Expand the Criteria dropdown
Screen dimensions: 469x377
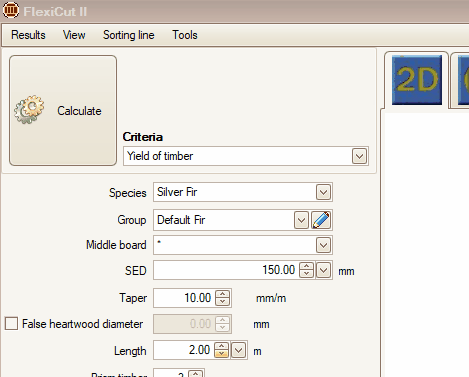point(359,156)
